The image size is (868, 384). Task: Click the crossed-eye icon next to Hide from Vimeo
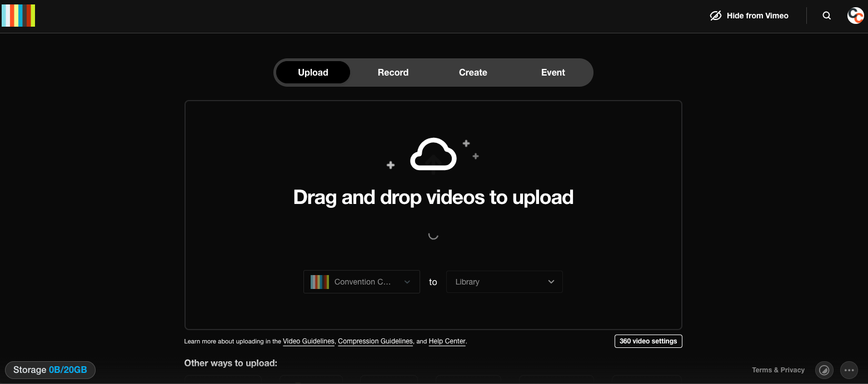[715, 16]
